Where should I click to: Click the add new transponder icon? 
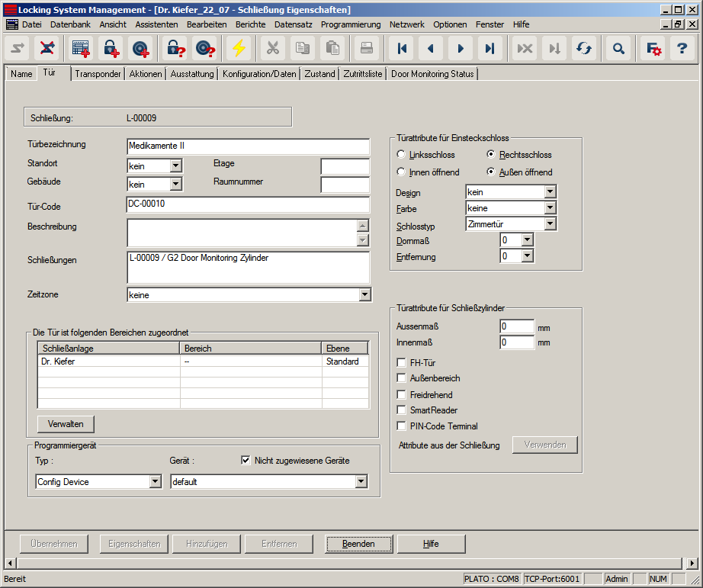tap(140, 48)
